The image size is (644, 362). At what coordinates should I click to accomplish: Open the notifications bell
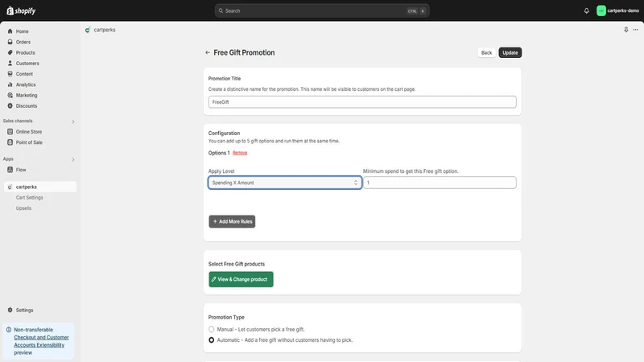tap(586, 10)
